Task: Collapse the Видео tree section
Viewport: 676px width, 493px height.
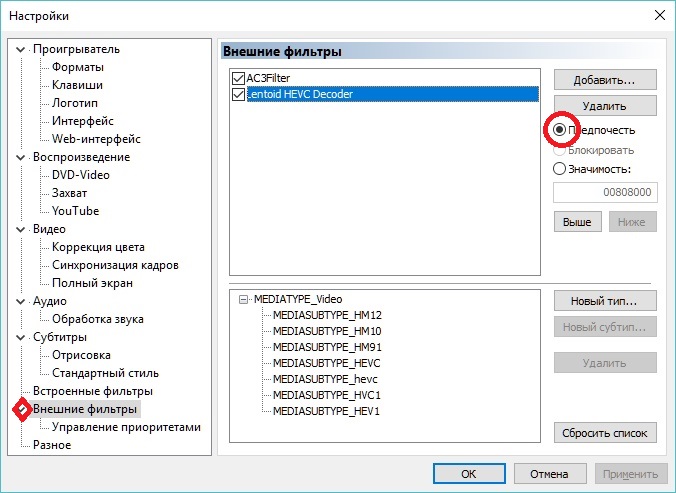Action: 20,229
